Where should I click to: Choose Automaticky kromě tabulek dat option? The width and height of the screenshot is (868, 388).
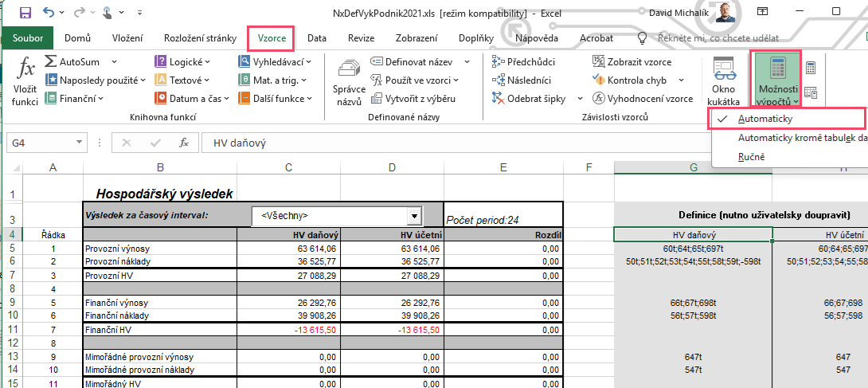[800, 138]
